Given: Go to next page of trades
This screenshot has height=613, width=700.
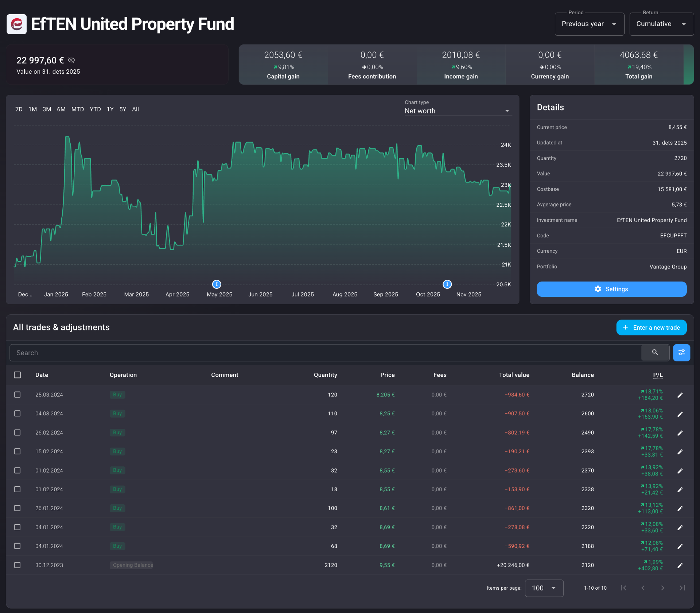Looking at the screenshot, I should tap(662, 588).
